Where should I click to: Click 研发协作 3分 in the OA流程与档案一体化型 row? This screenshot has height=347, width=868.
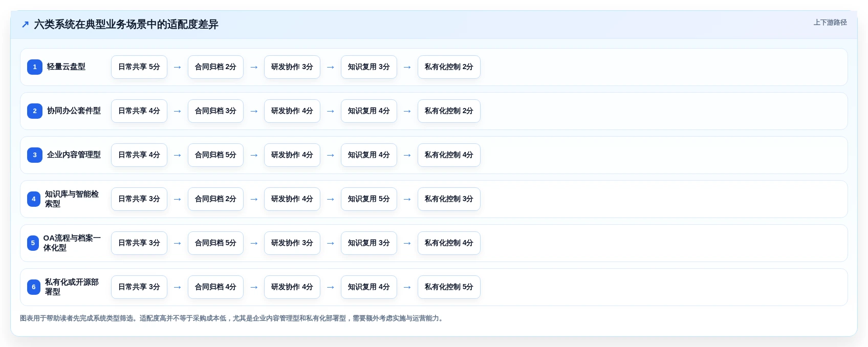tap(292, 243)
